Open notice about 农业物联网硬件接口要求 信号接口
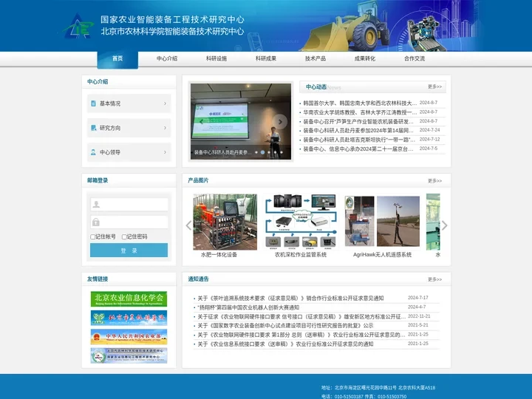 (x=301, y=316)
